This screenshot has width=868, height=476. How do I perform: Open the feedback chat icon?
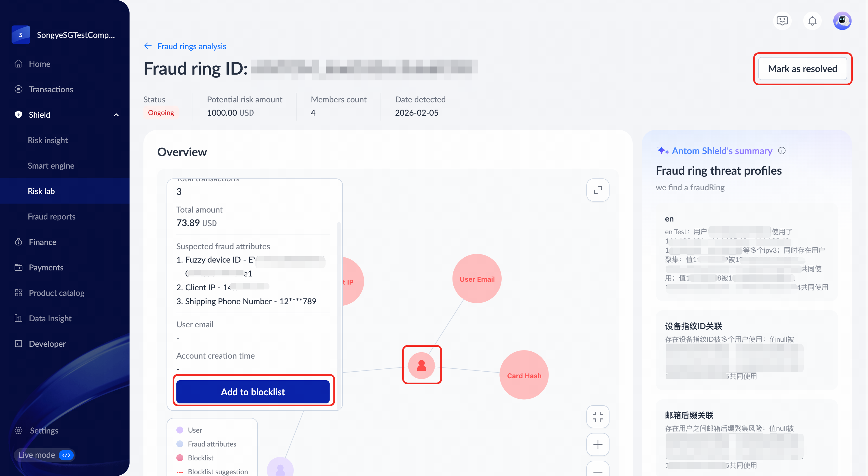click(782, 21)
